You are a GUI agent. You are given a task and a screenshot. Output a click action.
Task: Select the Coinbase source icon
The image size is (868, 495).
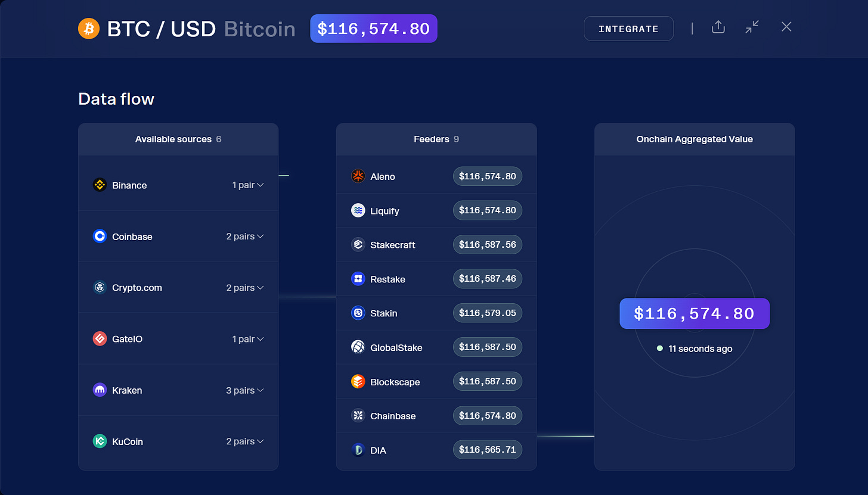99,236
